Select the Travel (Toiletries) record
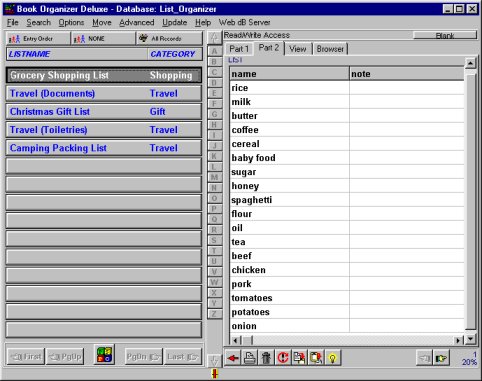The height and width of the screenshot is (381, 482). [x=104, y=130]
